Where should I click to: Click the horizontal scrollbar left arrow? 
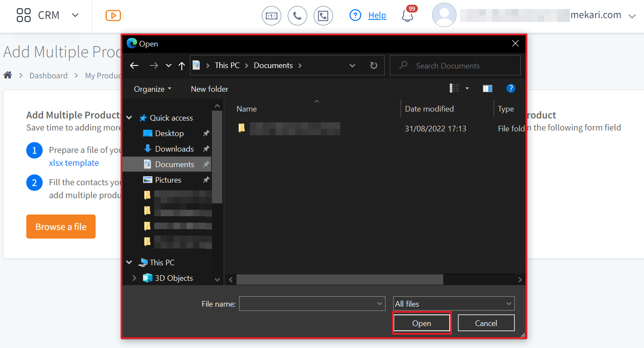point(231,280)
